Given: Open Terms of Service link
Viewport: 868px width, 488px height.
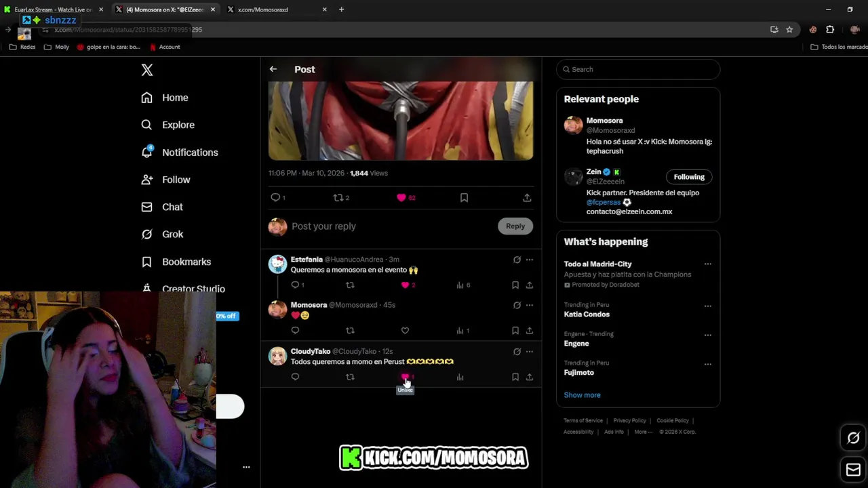Looking at the screenshot, I should click(583, 421).
